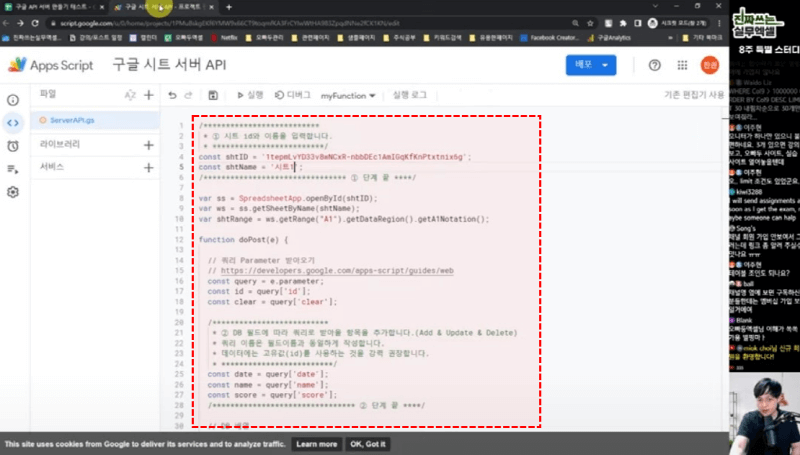Open the myFunction function selector

348,95
